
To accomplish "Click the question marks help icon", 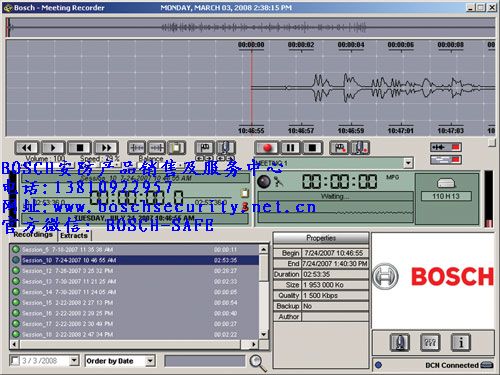I will coord(430,342).
